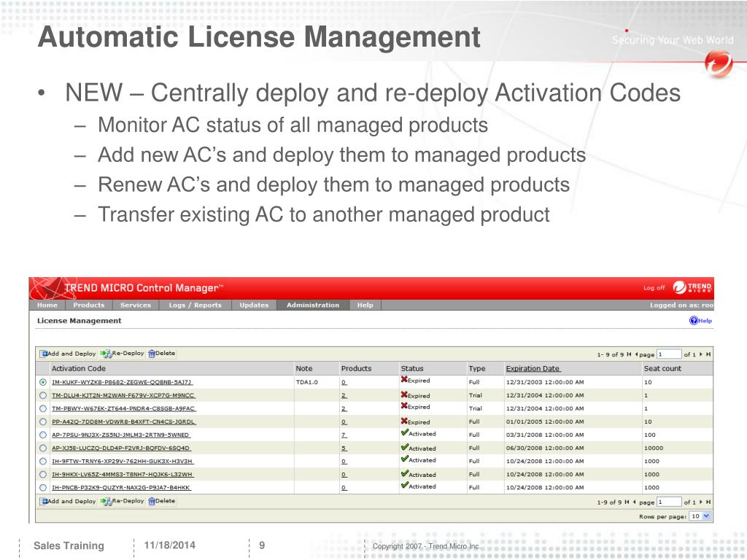Open the Administration menu tab

pyautogui.click(x=313, y=306)
